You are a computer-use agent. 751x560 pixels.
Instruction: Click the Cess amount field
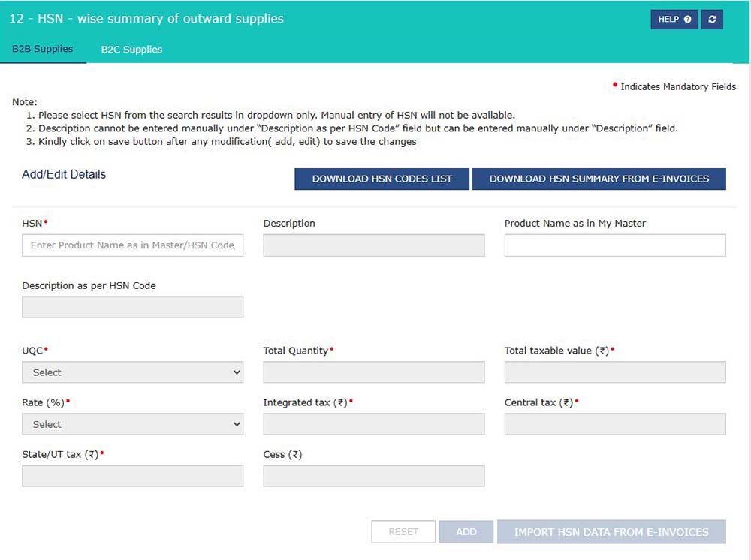(x=373, y=476)
